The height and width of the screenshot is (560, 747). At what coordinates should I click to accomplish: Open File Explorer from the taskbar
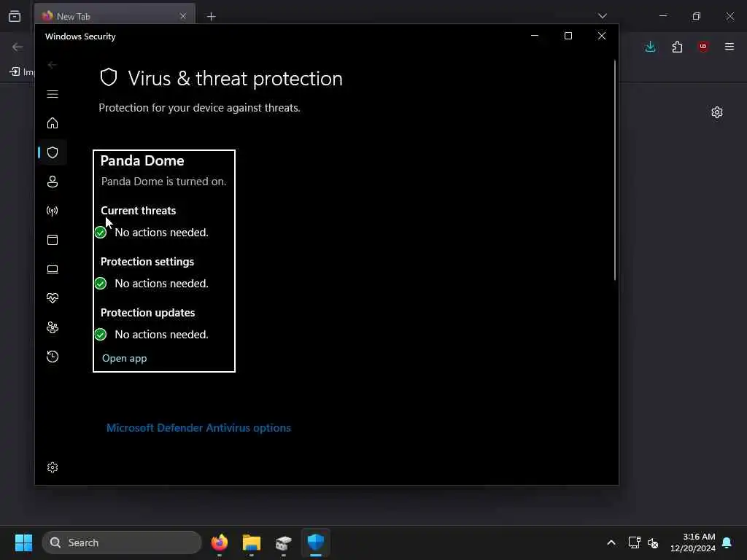pos(252,542)
